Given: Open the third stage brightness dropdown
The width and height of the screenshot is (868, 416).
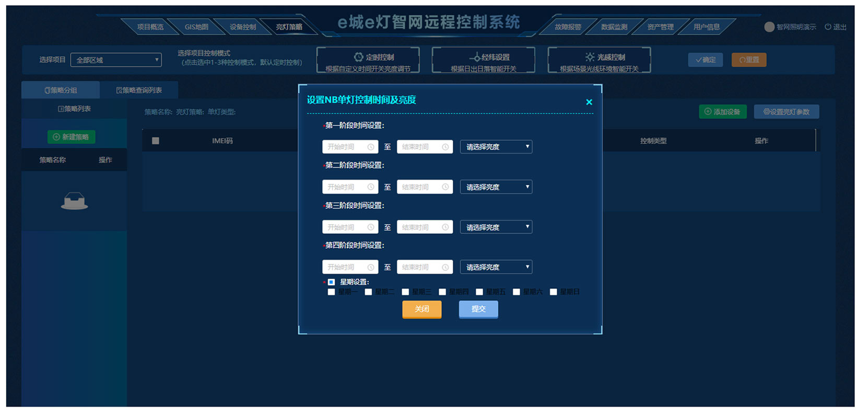Looking at the screenshot, I should [496, 227].
